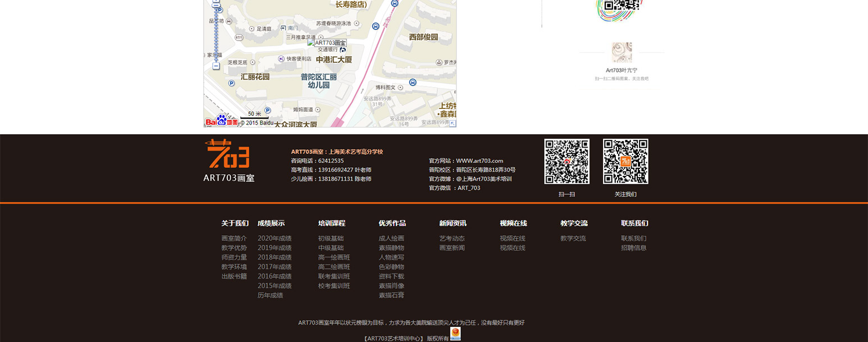The image size is (868, 342).
Task: Open the 校考集训班 course link
Action: (x=334, y=286)
